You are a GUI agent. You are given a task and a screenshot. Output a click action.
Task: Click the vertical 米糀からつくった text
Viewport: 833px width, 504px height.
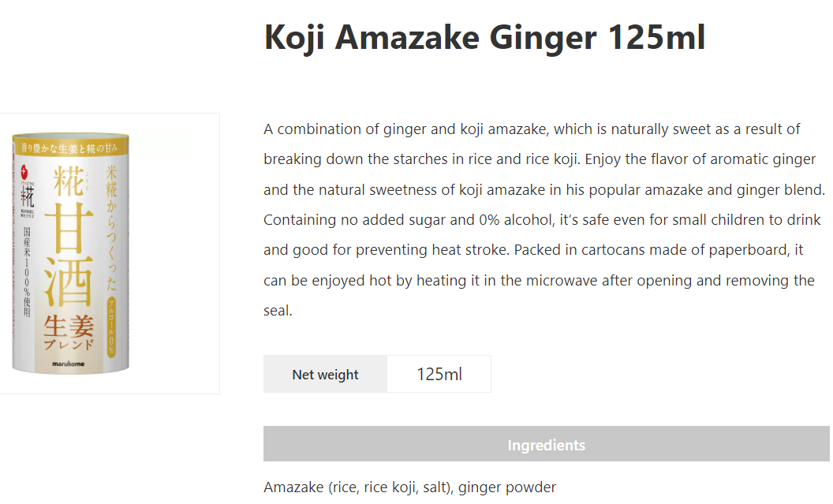tap(111, 229)
